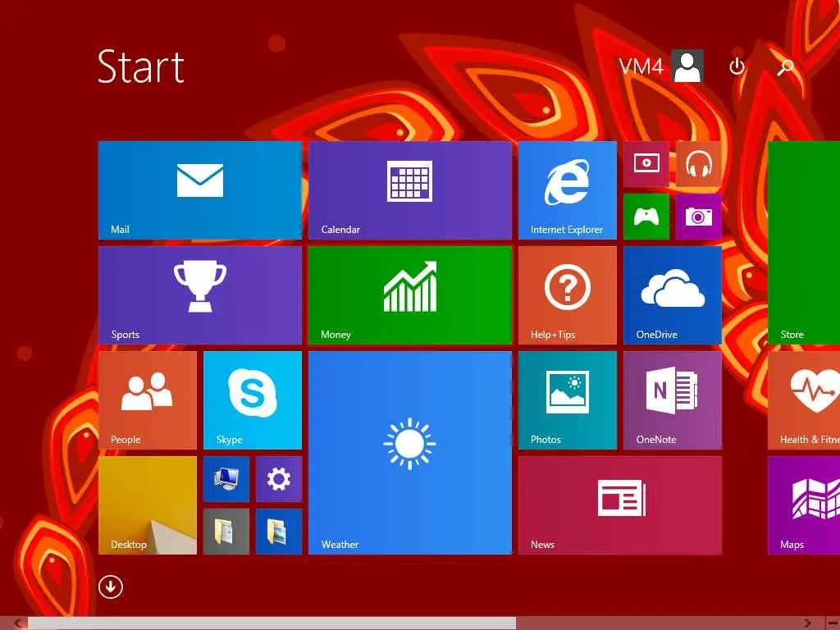Click the power options button
Image resolution: width=840 pixels, height=630 pixels.
pyautogui.click(x=737, y=66)
